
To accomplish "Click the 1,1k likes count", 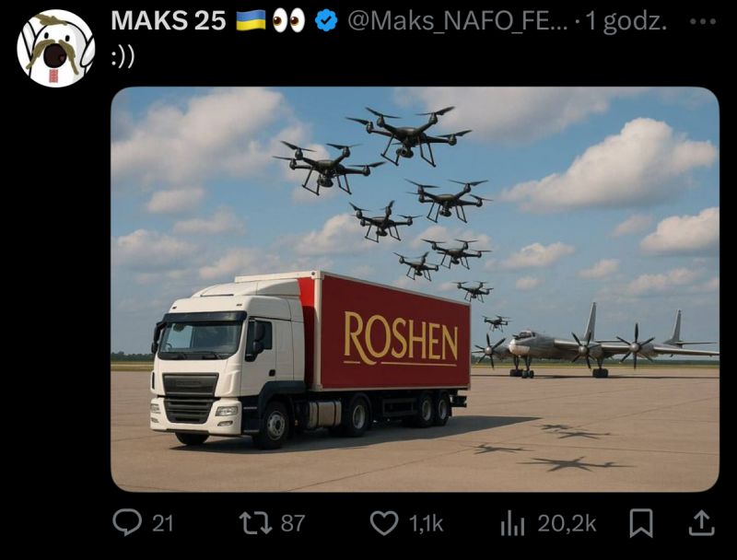I will pyautogui.click(x=426, y=523).
